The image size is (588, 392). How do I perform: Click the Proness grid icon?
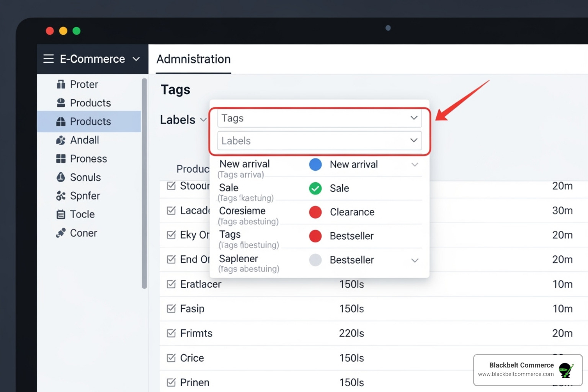(62, 158)
